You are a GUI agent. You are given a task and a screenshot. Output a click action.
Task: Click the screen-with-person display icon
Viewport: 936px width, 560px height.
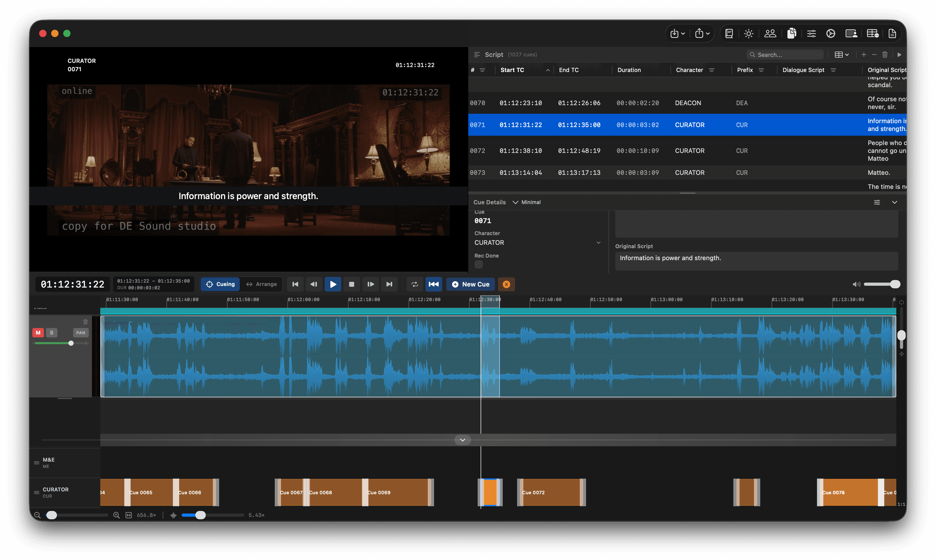[851, 34]
